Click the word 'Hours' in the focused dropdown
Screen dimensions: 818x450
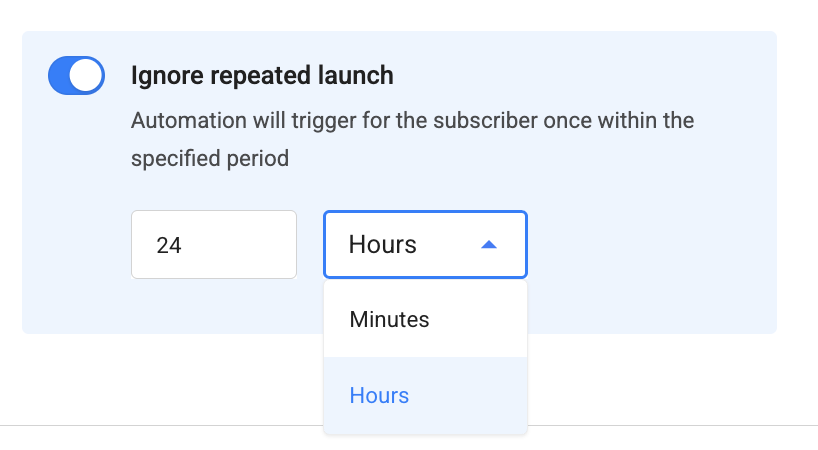pos(382,245)
